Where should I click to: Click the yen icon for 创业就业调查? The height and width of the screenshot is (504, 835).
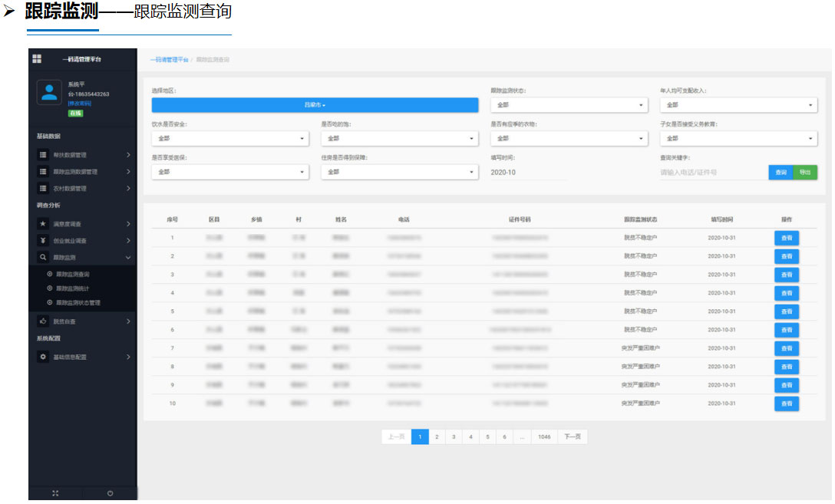(x=43, y=241)
